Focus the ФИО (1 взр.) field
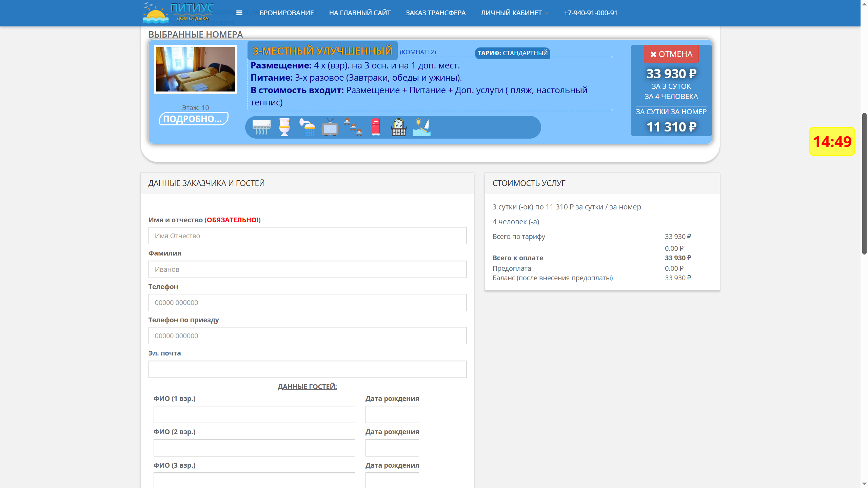The height and width of the screenshot is (488, 868). pyautogui.click(x=254, y=414)
